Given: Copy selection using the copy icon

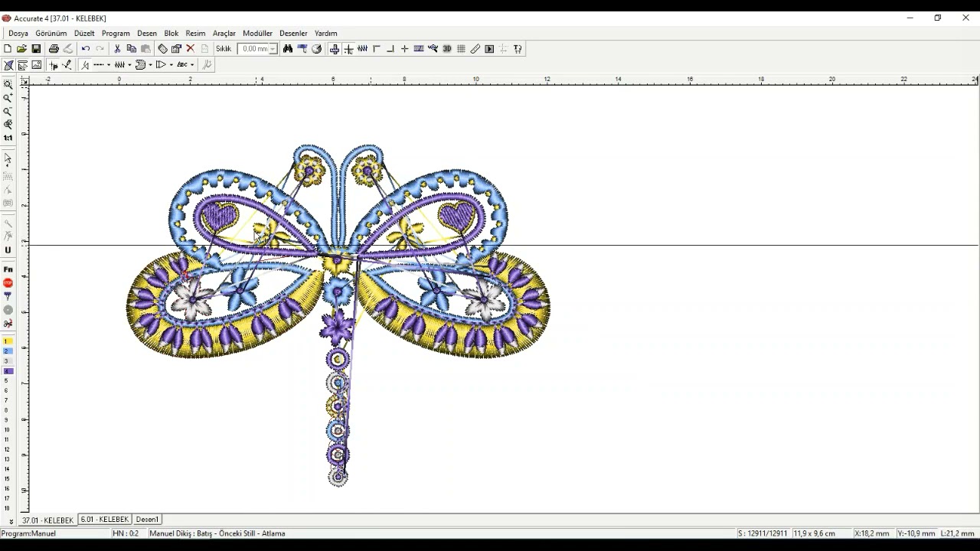Looking at the screenshot, I should coord(131,49).
